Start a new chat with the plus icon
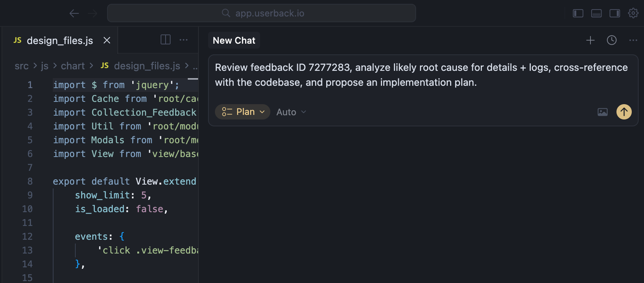 [590, 40]
